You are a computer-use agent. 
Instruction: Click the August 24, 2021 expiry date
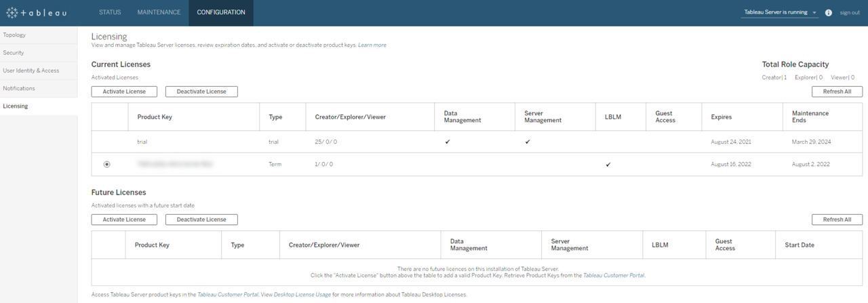[731, 142]
